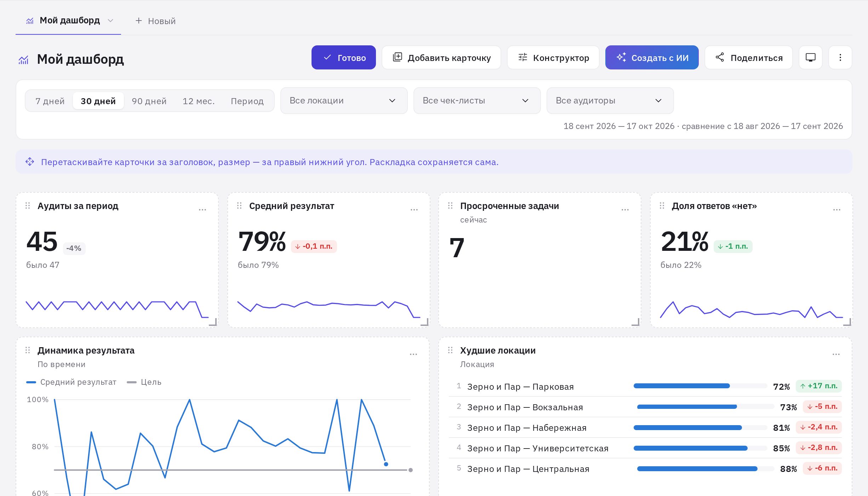Select the 12 мес. period option

(x=199, y=101)
